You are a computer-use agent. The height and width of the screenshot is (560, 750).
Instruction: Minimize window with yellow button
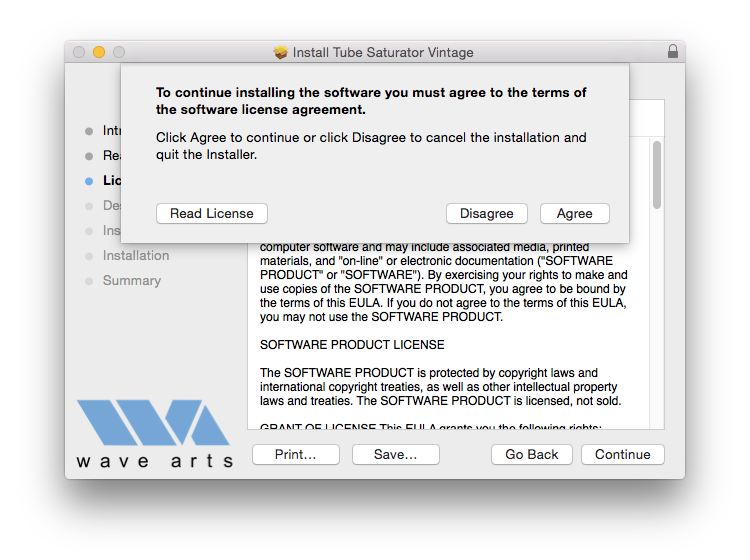(99, 52)
